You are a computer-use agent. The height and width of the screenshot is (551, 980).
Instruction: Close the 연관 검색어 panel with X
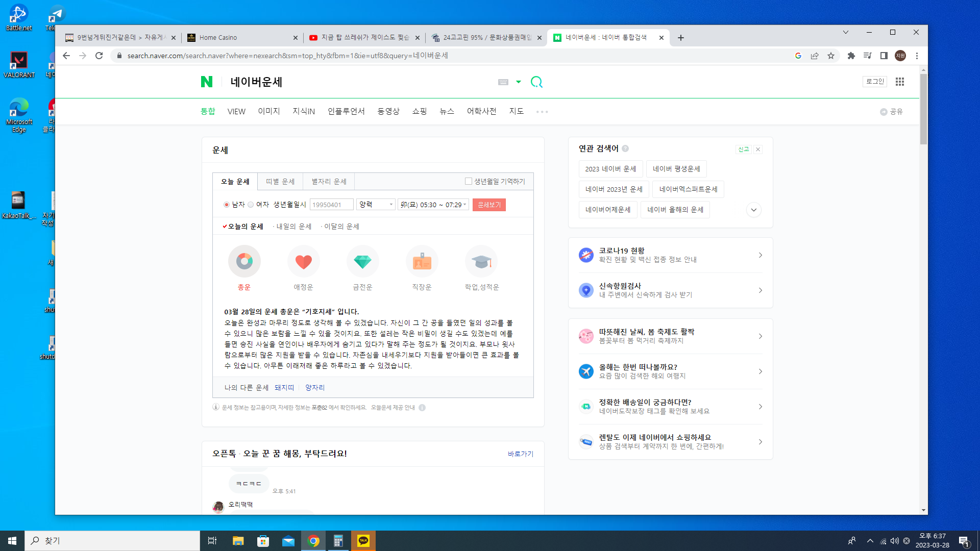(x=758, y=149)
